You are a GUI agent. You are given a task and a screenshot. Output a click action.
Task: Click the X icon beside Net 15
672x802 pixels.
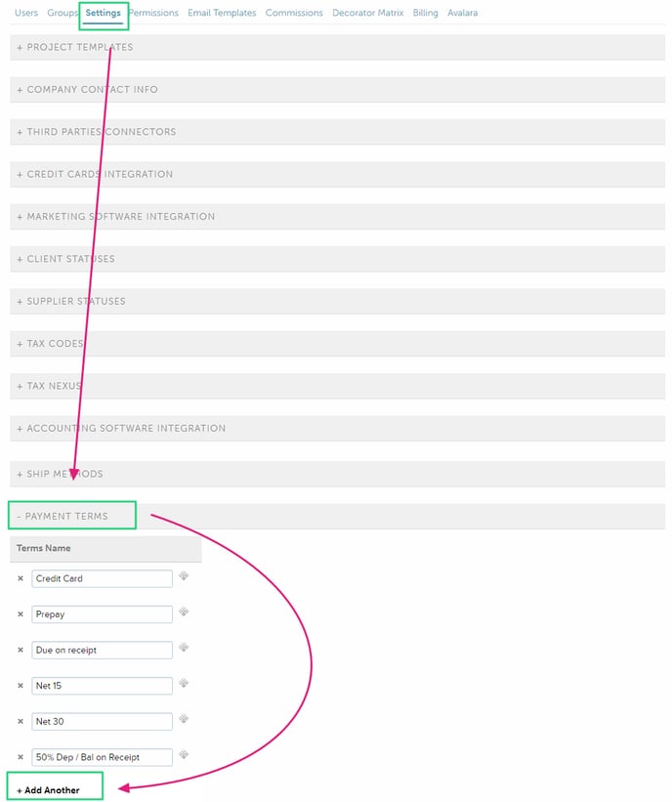[21, 686]
